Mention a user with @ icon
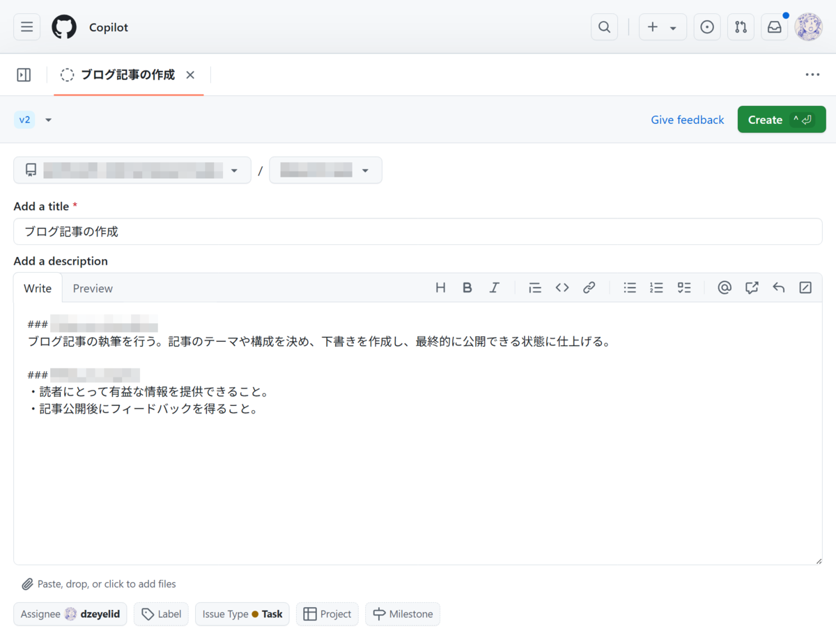Viewport: 836px width, 644px height. coord(725,288)
